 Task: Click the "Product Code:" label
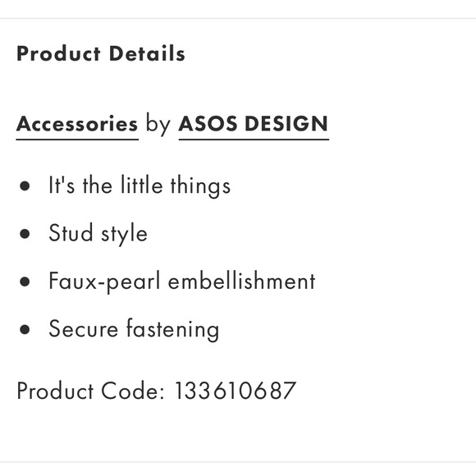(x=90, y=391)
